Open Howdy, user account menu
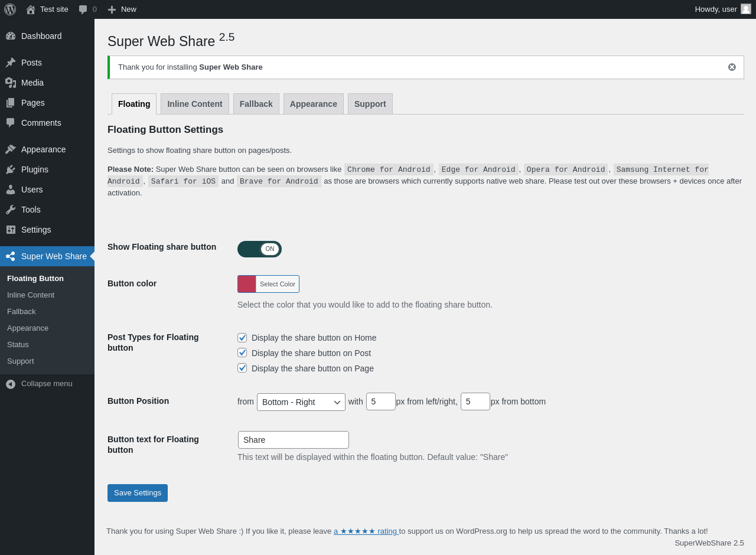 point(723,9)
